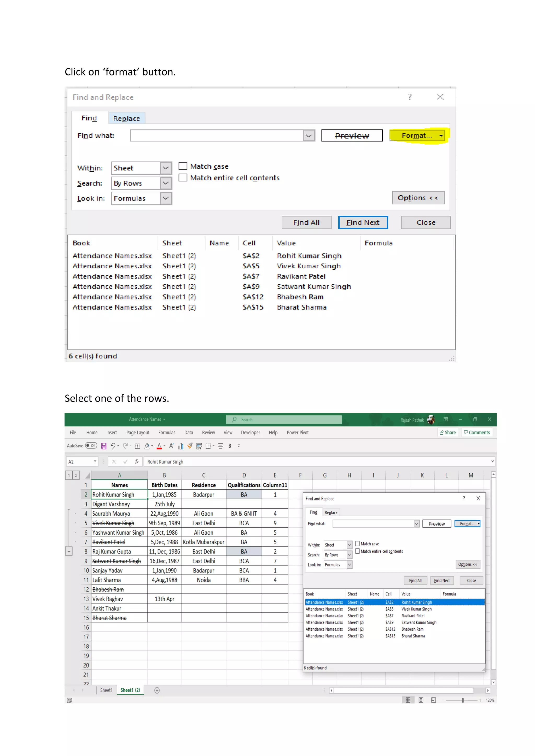This screenshot has height=756, width=535.
Task: Click the Redo arrow icon in Excel
Action: pyautogui.click(x=125, y=446)
